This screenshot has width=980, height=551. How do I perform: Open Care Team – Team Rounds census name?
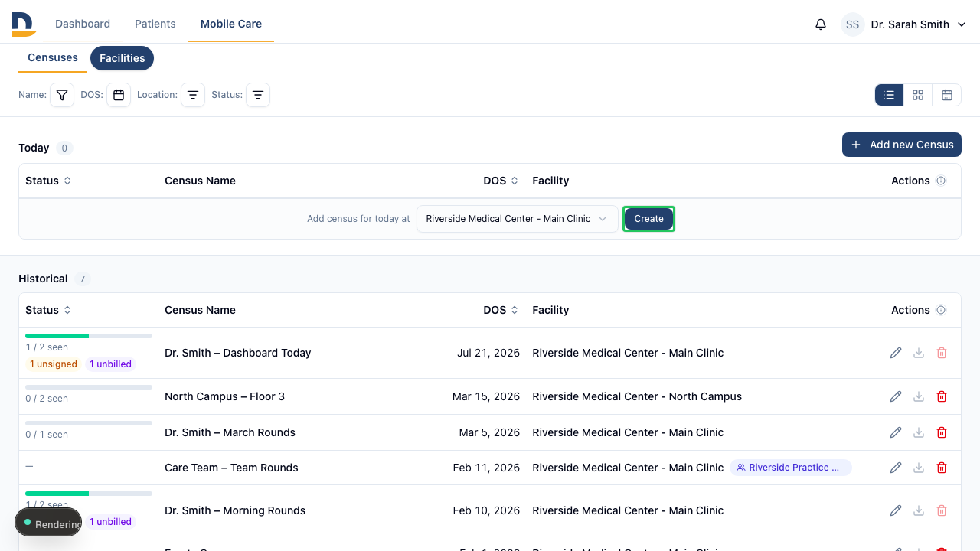tap(231, 468)
